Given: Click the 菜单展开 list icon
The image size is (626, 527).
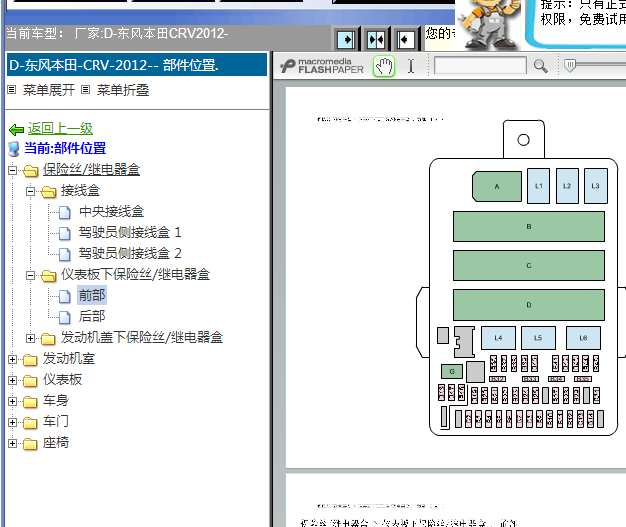Looking at the screenshot, I should (12, 90).
